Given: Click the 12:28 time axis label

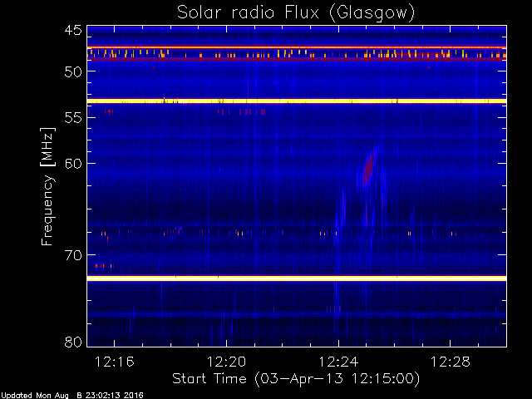Looking at the screenshot, I should click(451, 362).
